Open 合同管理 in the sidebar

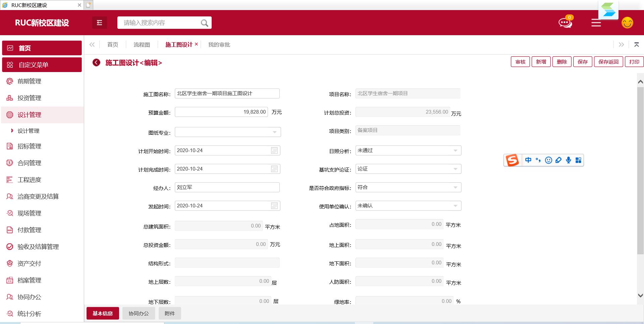pos(29,163)
